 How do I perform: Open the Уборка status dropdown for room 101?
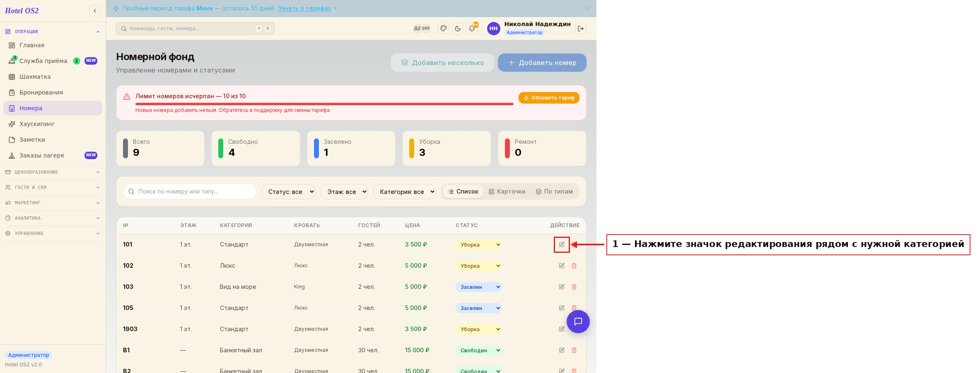pyautogui.click(x=478, y=245)
